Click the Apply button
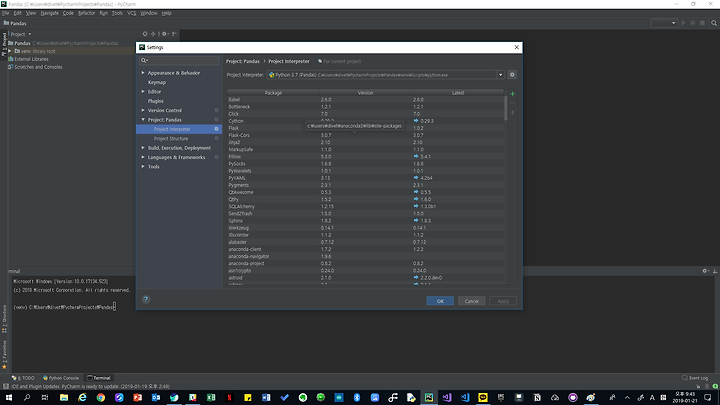Viewport: 720px width, 405px height. point(503,301)
